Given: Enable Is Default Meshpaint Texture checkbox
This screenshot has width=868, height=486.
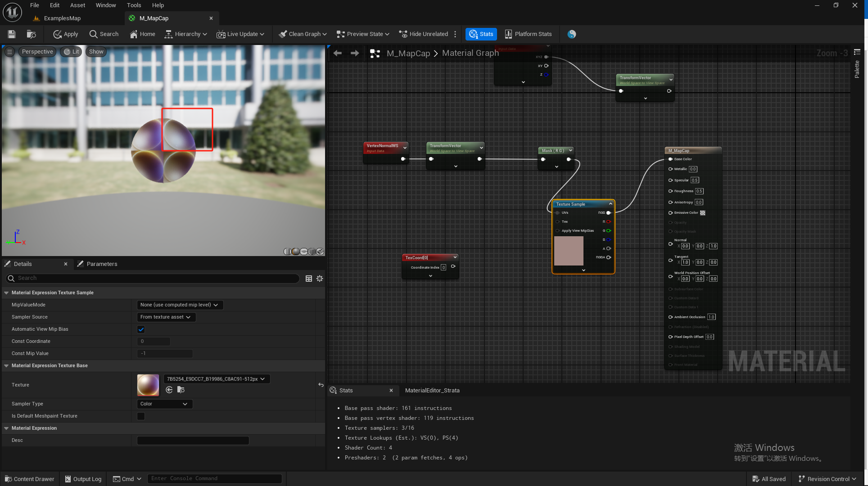Looking at the screenshot, I should pyautogui.click(x=141, y=416).
